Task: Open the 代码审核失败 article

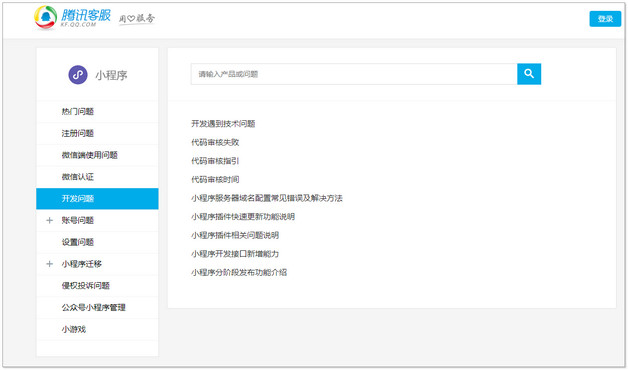Action: tap(215, 142)
